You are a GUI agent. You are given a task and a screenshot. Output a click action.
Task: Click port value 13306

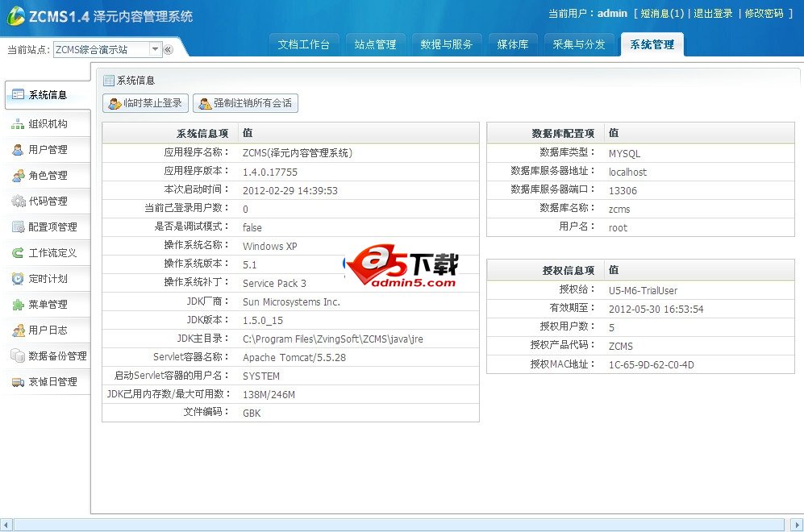(x=623, y=191)
